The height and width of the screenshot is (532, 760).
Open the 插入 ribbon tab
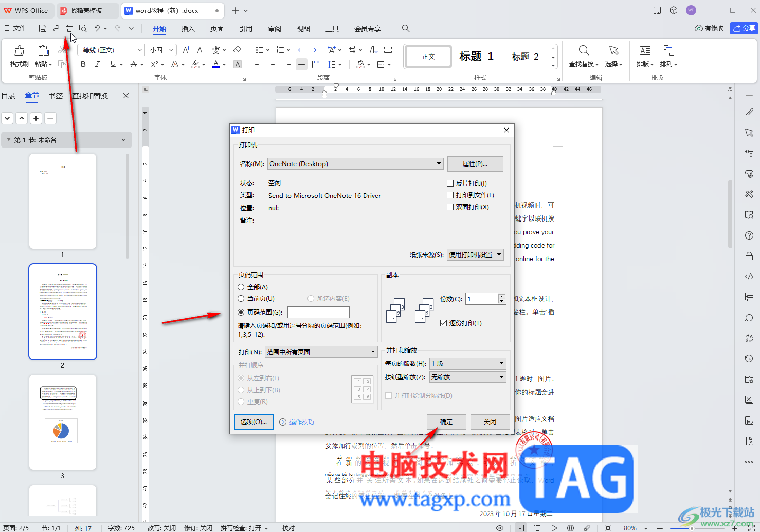tap(188, 29)
